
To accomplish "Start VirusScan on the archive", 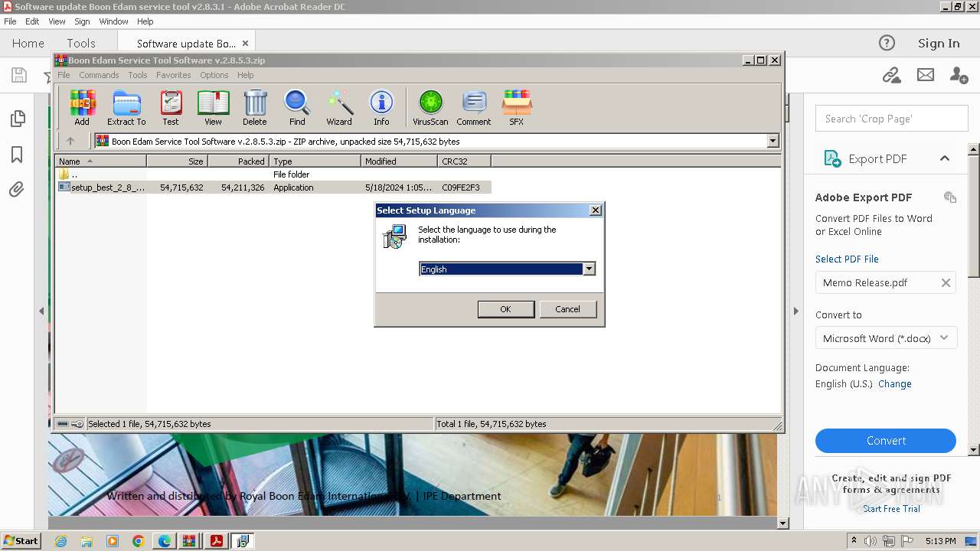I will (430, 107).
